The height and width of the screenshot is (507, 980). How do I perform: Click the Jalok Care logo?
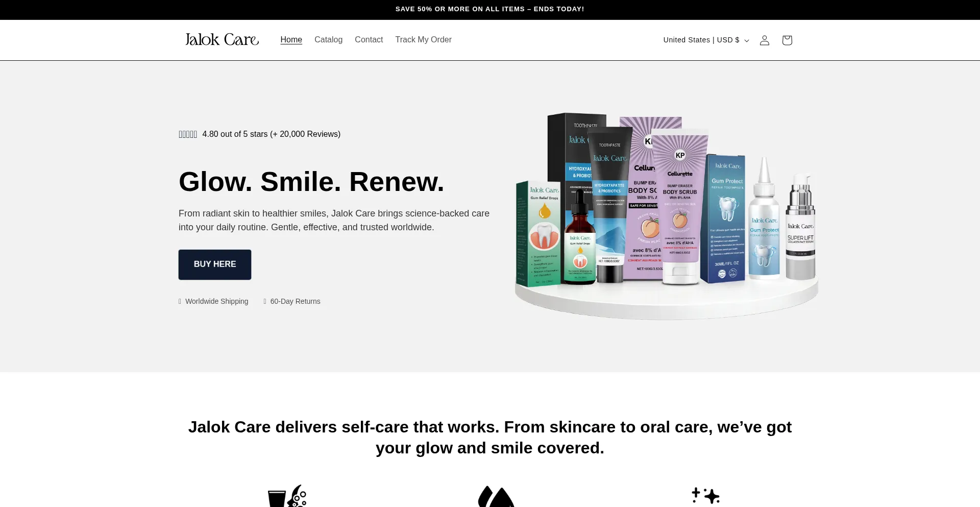pos(222,40)
